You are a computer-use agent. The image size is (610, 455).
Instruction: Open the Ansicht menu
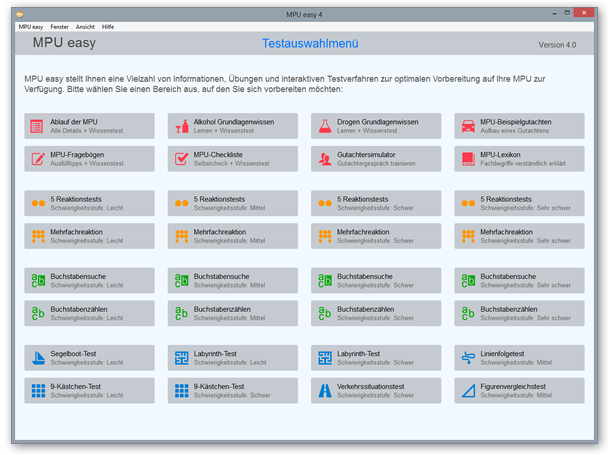point(86,26)
